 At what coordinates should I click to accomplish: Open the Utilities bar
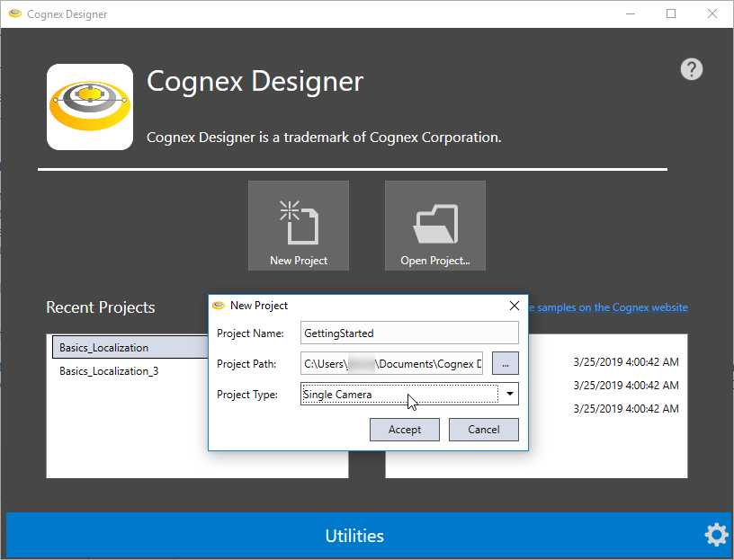point(354,536)
